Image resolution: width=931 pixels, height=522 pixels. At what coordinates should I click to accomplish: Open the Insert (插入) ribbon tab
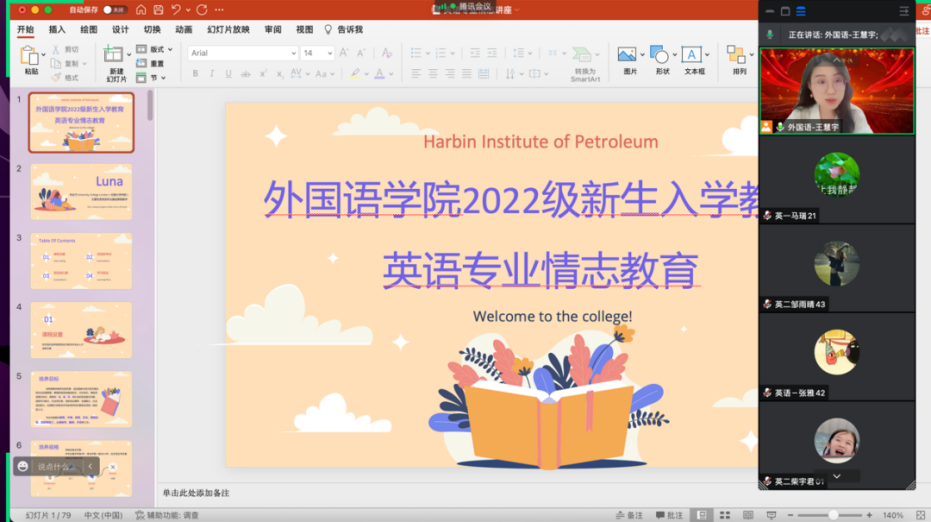tap(57, 29)
